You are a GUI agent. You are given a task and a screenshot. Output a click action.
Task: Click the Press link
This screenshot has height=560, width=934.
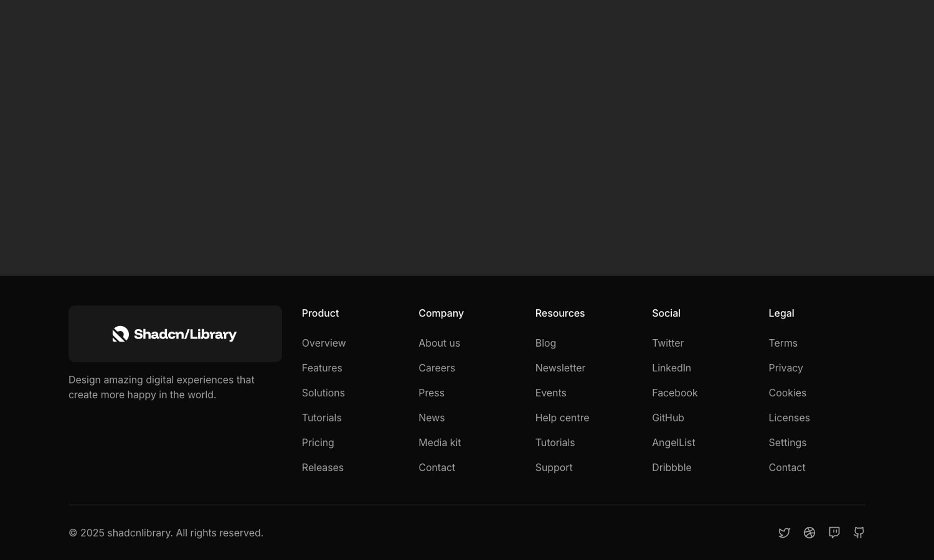(x=431, y=393)
